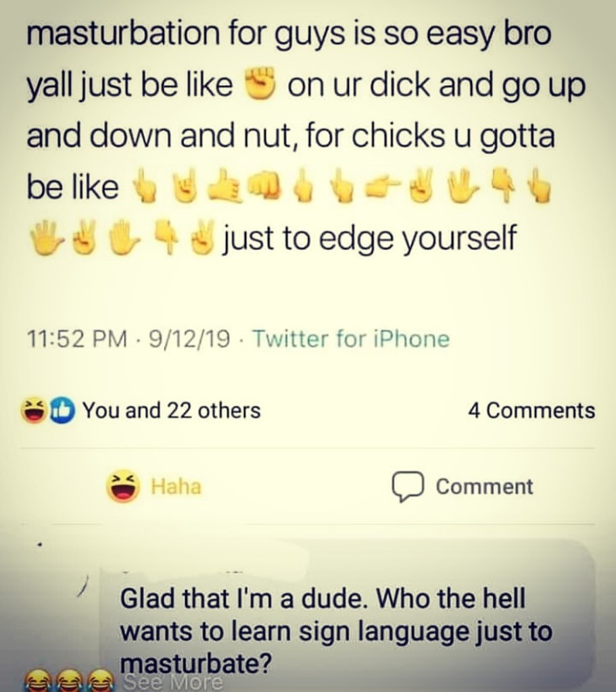616x692 pixels.
Task: Click the 'Haha' reaction label
Action: [x=176, y=487]
